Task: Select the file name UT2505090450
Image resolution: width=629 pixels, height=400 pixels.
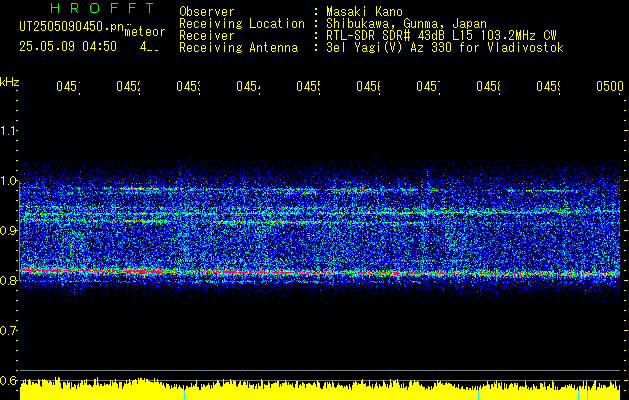Action: tap(72, 26)
